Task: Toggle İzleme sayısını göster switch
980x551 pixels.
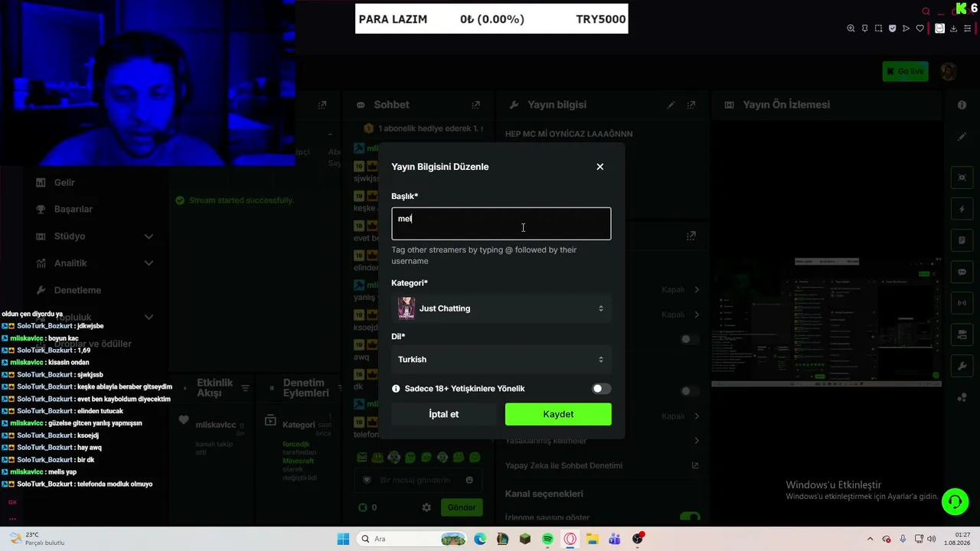Action: pyautogui.click(x=690, y=517)
